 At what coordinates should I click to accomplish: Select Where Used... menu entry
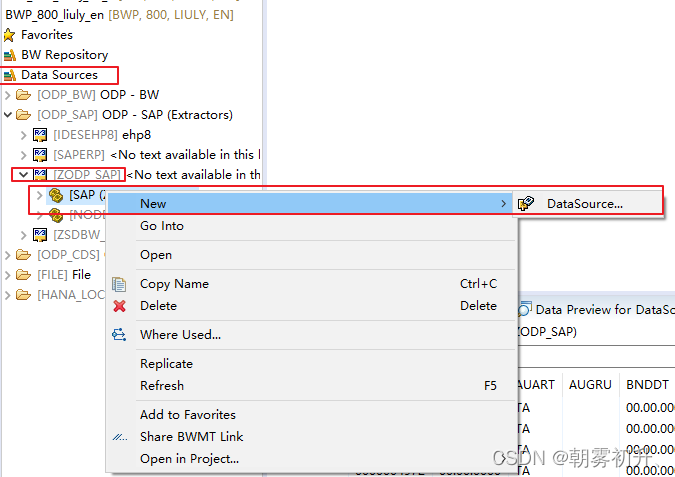pyautogui.click(x=310, y=335)
